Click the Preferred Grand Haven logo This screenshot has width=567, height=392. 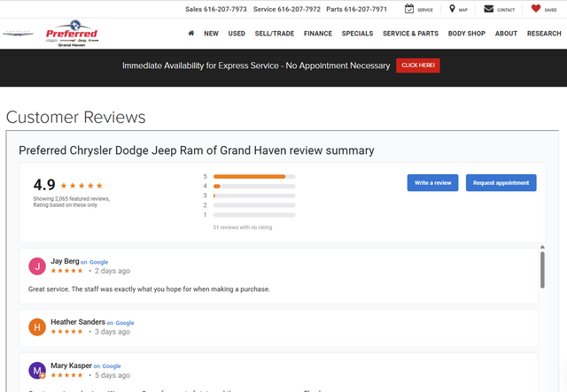pos(72,35)
